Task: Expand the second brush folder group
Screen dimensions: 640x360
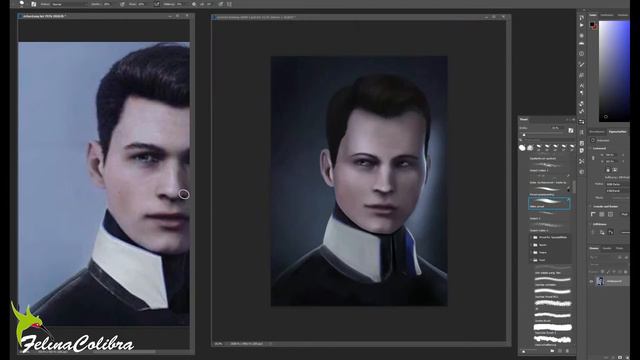Action: point(531,245)
